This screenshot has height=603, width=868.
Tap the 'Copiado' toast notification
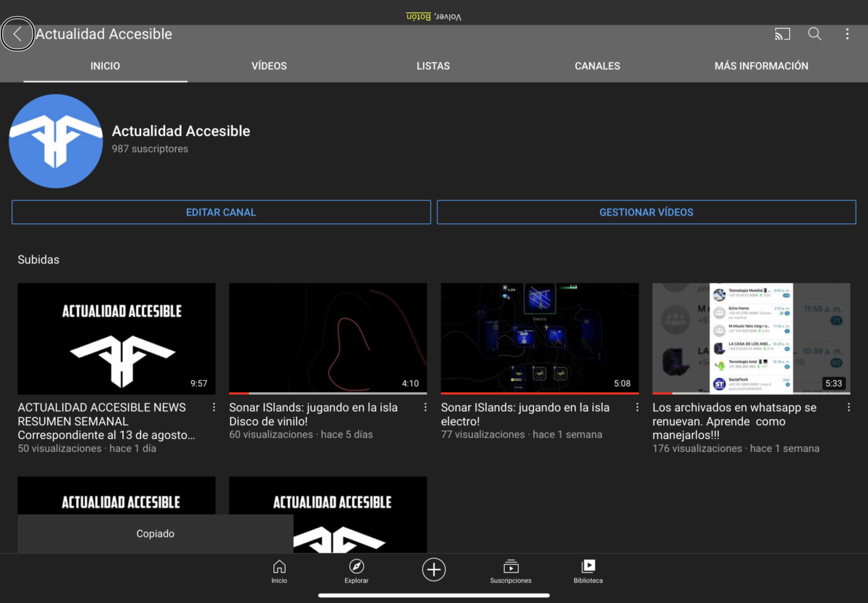click(156, 534)
